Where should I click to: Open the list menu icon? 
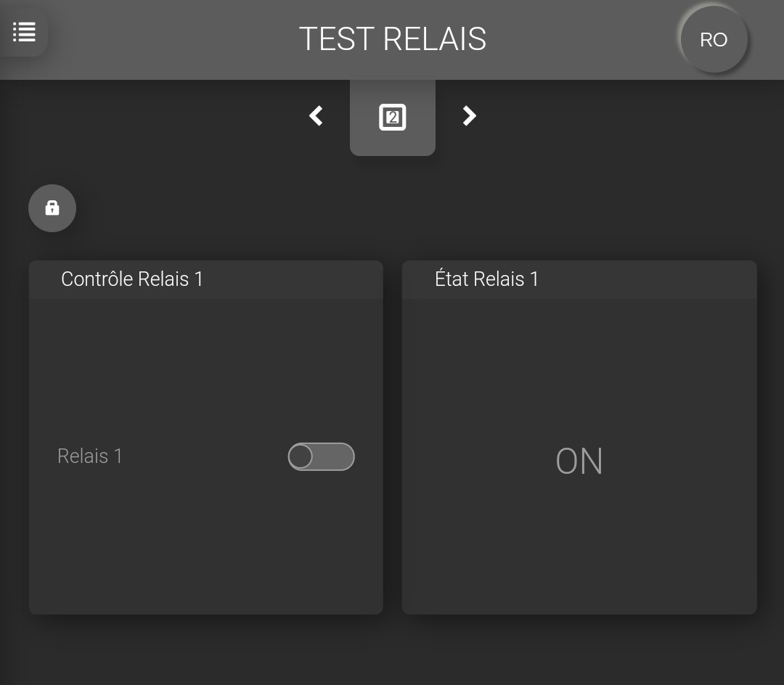24,32
